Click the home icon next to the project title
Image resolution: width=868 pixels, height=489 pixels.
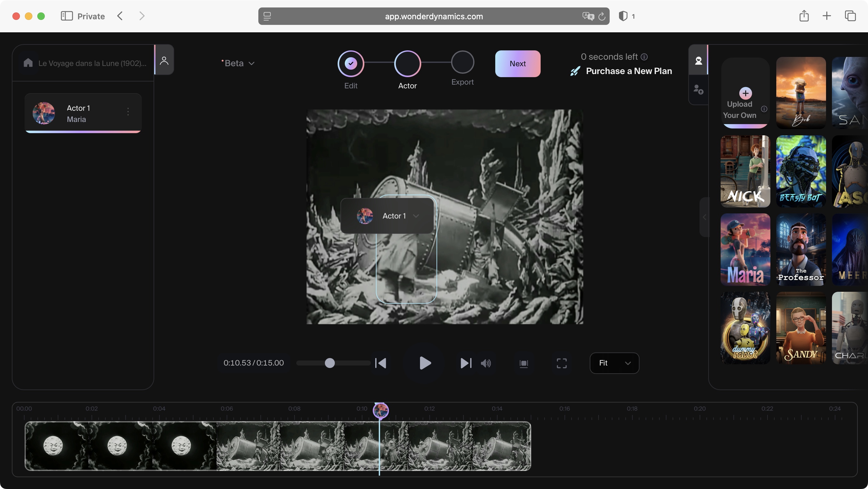(x=28, y=63)
